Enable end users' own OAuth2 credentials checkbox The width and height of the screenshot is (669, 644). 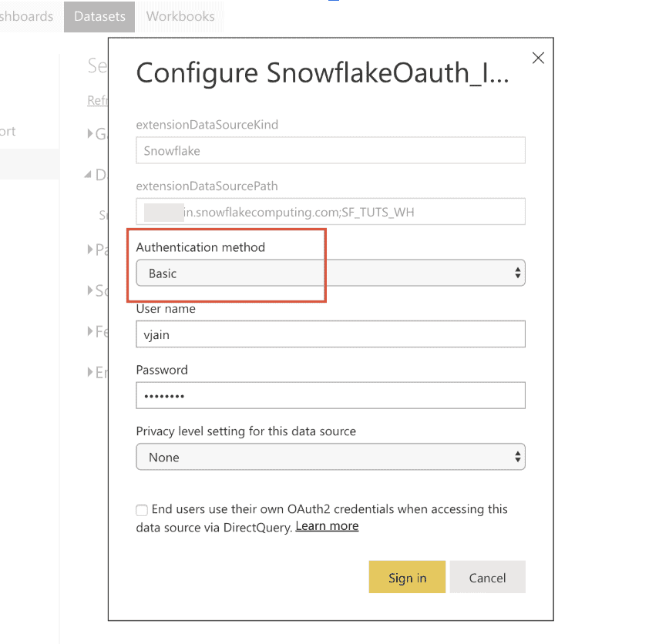[142, 510]
